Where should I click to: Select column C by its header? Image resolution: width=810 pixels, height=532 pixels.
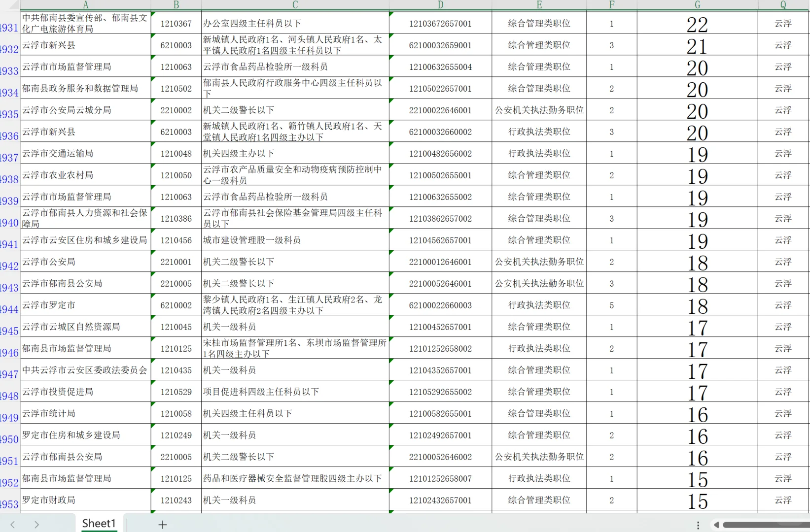295,5
